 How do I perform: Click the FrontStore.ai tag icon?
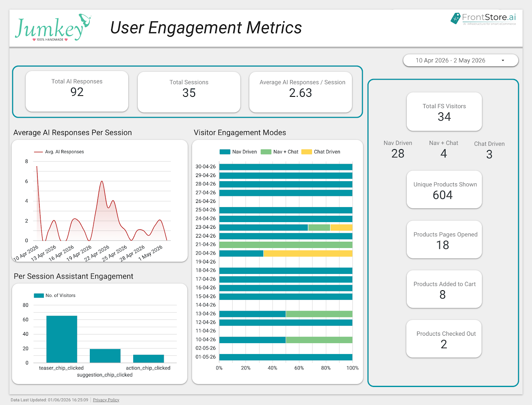pyautogui.click(x=455, y=18)
